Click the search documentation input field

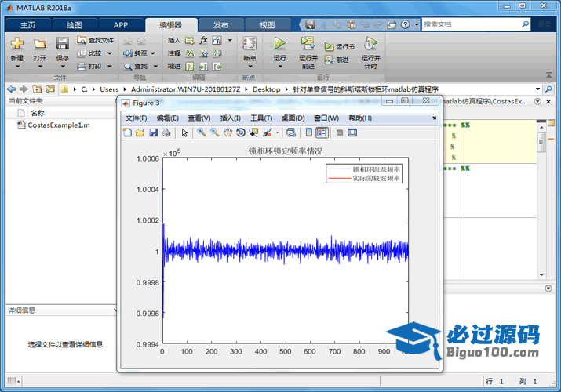472,24
